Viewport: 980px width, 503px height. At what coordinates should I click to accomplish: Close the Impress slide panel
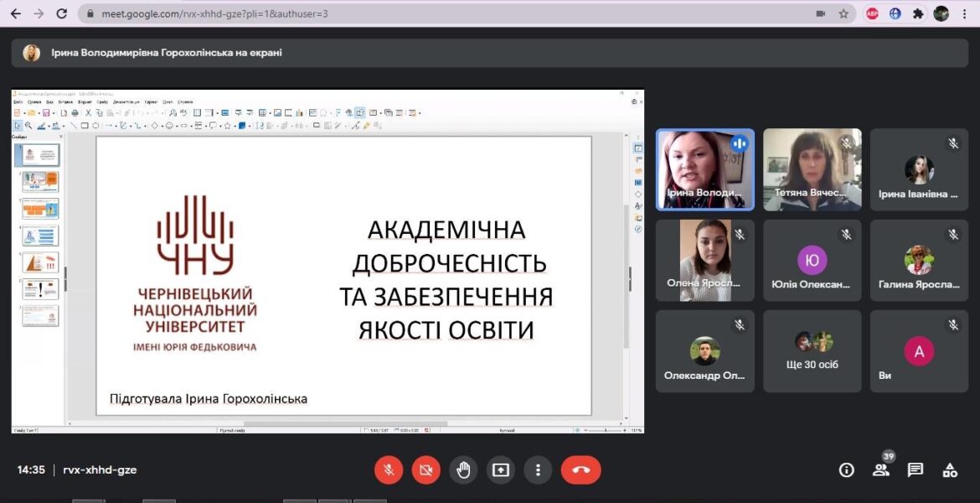(60, 137)
